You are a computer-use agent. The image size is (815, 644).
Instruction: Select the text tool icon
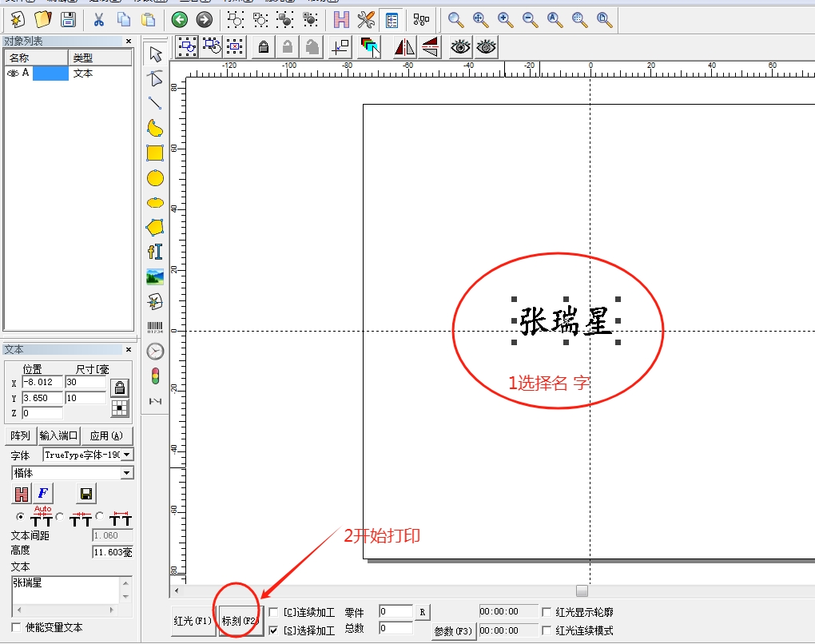[x=155, y=252]
